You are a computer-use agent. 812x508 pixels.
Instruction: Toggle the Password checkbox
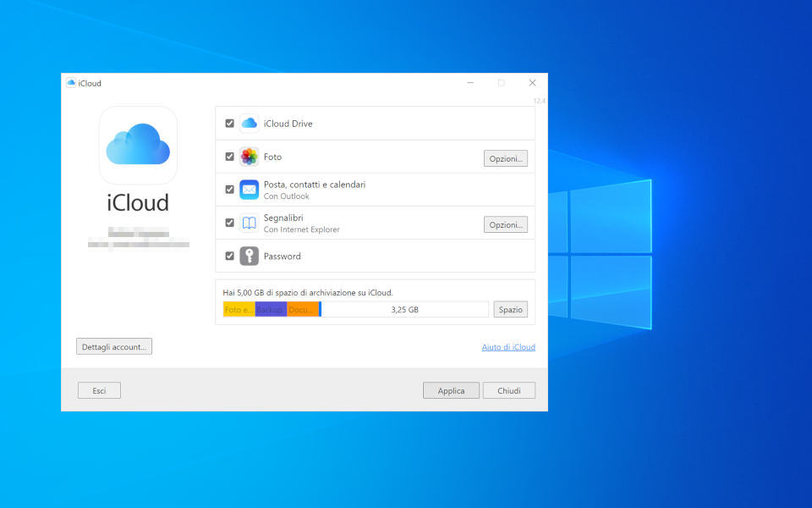coord(229,256)
